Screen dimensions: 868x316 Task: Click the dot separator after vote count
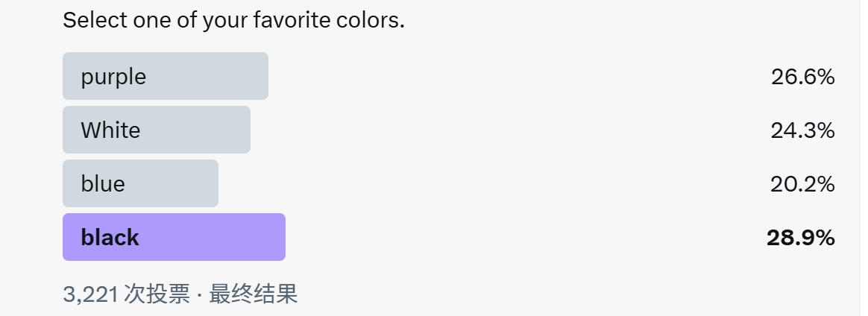[199, 294]
